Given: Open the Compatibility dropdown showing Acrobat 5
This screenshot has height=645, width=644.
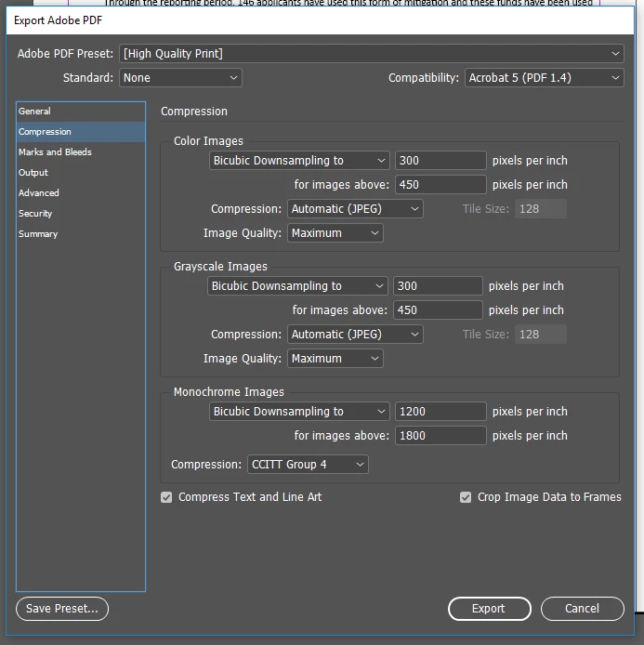Looking at the screenshot, I should click(x=544, y=78).
